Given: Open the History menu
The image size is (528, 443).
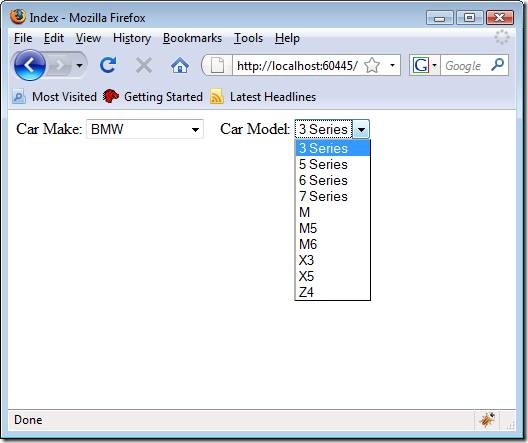Looking at the screenshot, I should [x=132, y=38].
